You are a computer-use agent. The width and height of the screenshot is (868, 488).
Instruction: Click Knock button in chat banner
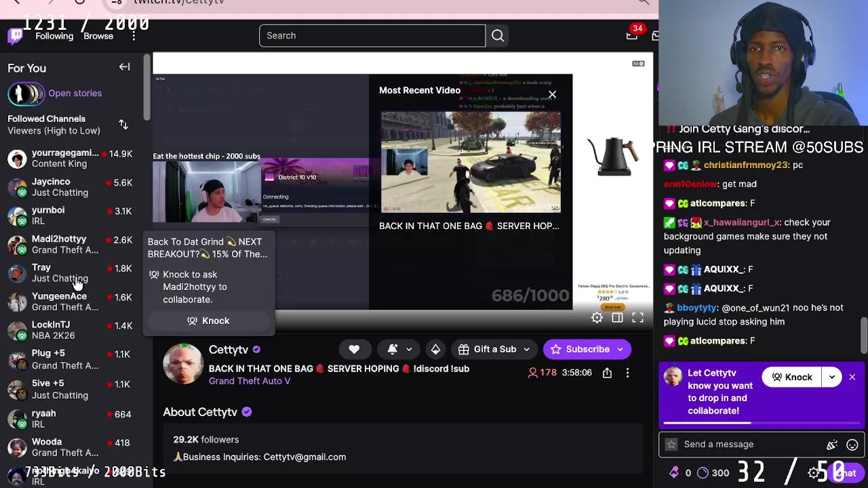[x=791, y=378]
